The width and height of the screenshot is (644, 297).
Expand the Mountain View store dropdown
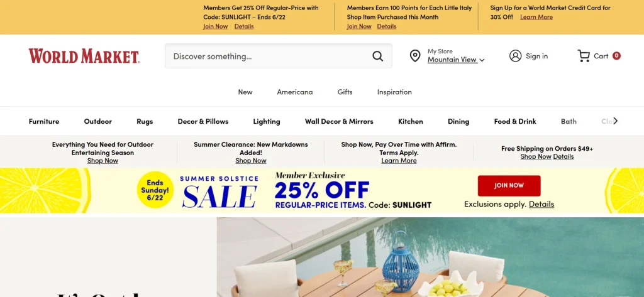[x=456, y=60]
